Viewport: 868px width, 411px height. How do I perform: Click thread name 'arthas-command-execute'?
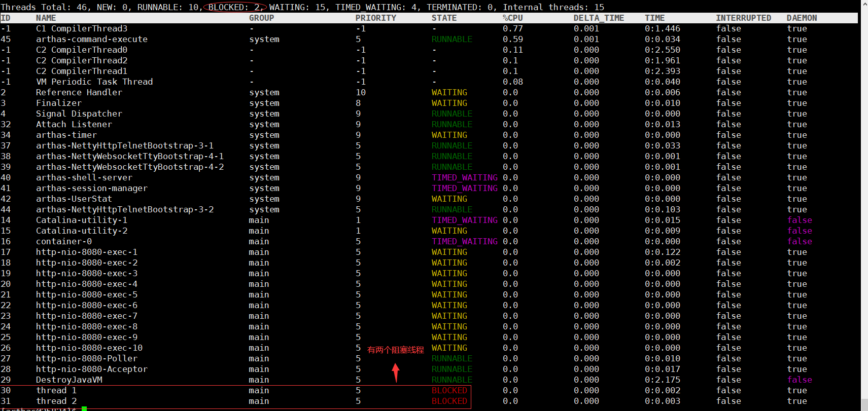92,39
